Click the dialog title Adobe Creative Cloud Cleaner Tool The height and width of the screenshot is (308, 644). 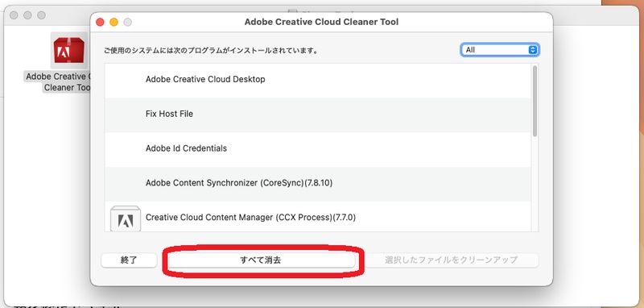(x=321, y=22)
